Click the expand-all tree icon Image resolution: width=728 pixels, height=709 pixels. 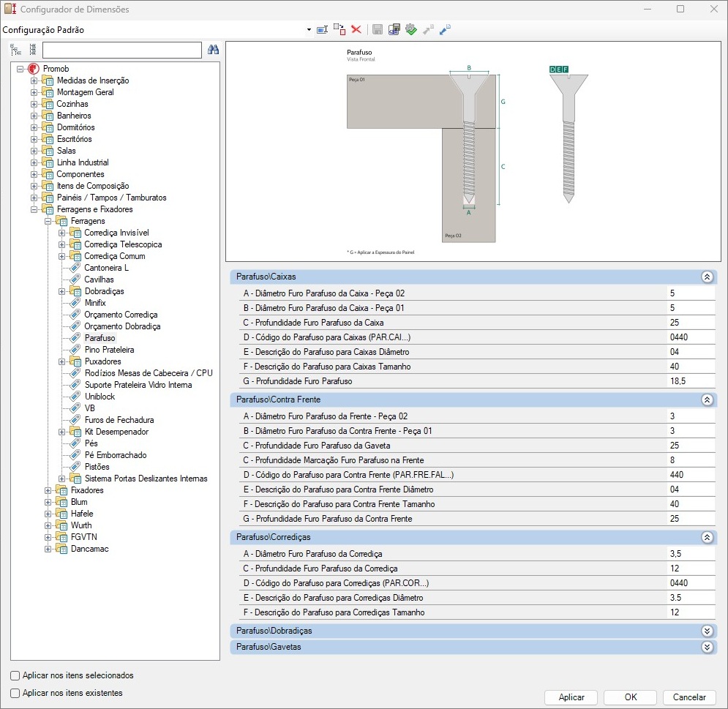[16, 50]
